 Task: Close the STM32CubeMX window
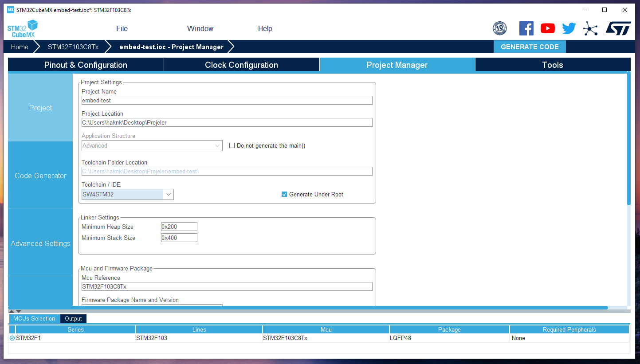coord(625,10)
